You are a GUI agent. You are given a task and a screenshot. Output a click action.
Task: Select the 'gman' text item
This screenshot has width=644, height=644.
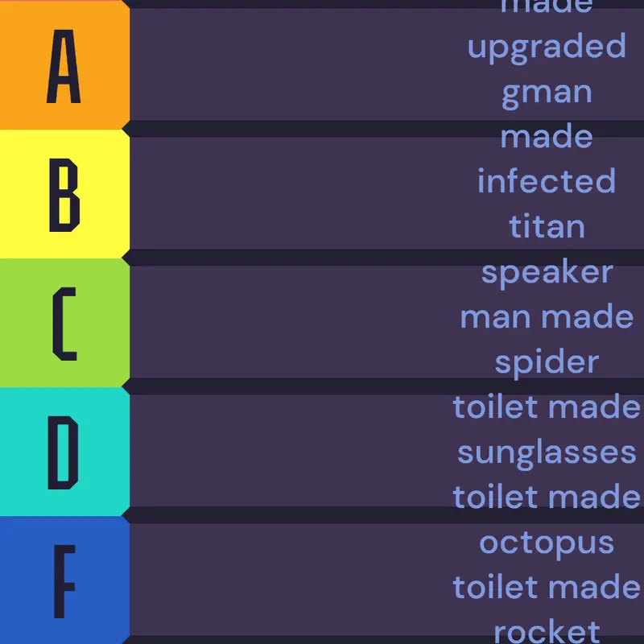tap(547, 94)
